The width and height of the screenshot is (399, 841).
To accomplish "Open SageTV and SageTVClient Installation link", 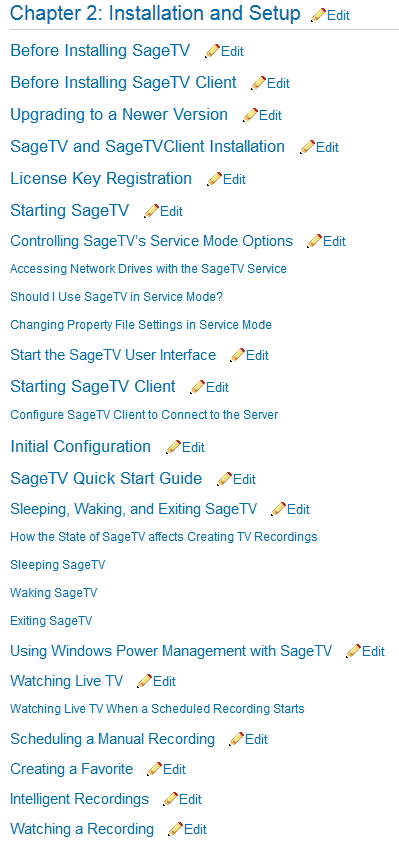I will pyautogui.click(x=147, y=146).
